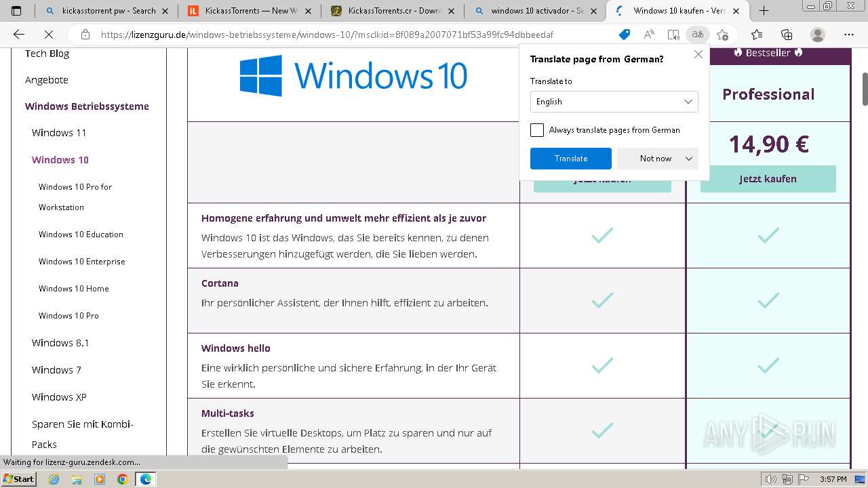The image size is (868, 488).
Task: Open Tech Blog in the sidebar
Action: tap(47, 54)
